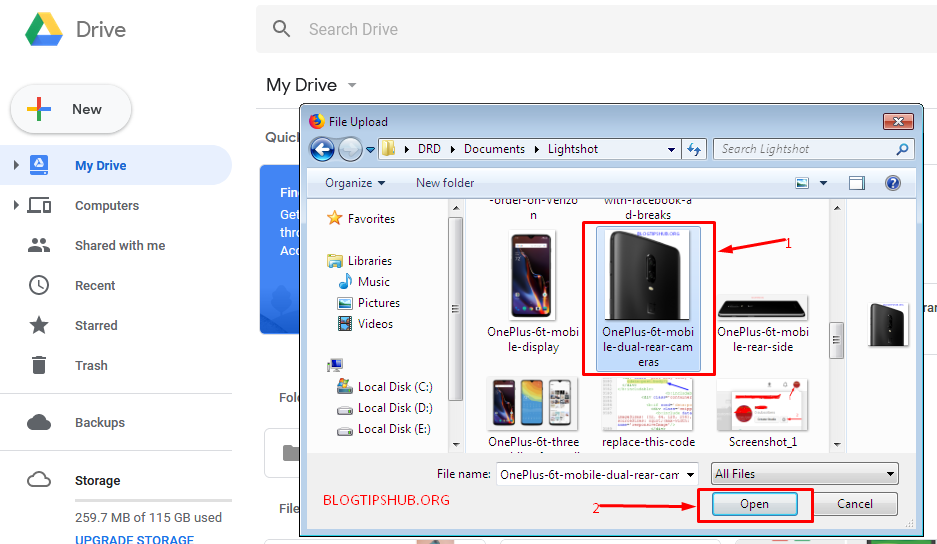The width and height of the screenshot is (937, 544).
Task: Select My Drive in the sidebar
Action: click(x=100, y=166)
